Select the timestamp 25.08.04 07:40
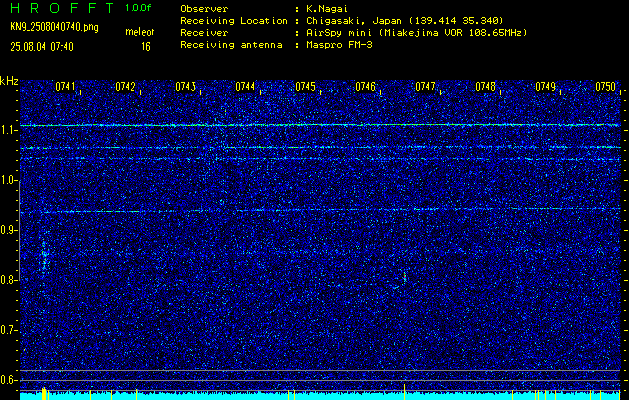This screenshot has height=400, width=629. click(x=42, y=47)
